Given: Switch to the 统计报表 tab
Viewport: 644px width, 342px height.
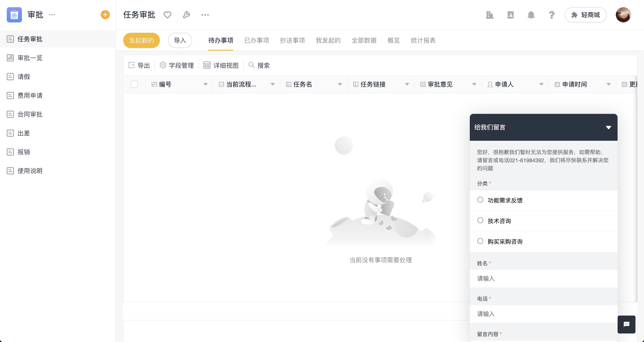Looking at the screenshot, I should (423, 40).
